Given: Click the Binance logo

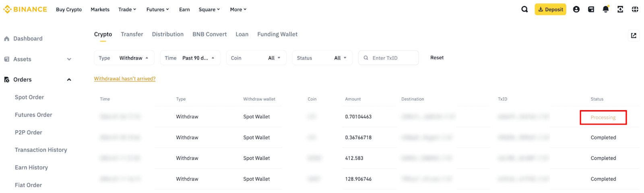Looking at the screenshot, I should (25, 9).
